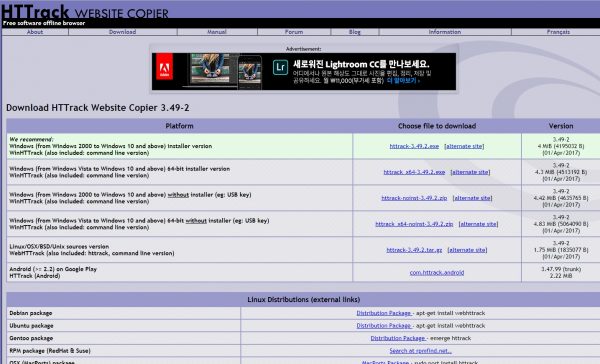Select 'Linux/OSX/BSD/Unix sources version' text
Screen dimensions: 600x364
(x=59, y=246)
